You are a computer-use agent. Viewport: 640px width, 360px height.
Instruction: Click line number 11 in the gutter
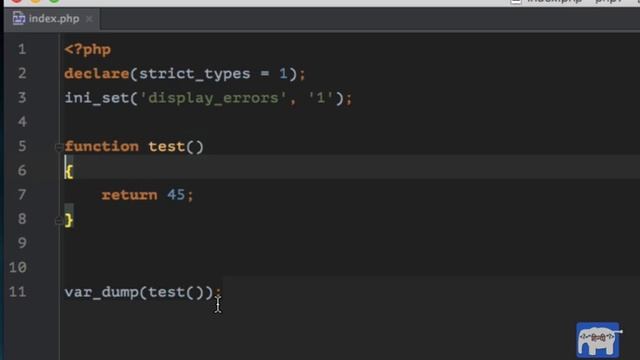tap(18, 292)
